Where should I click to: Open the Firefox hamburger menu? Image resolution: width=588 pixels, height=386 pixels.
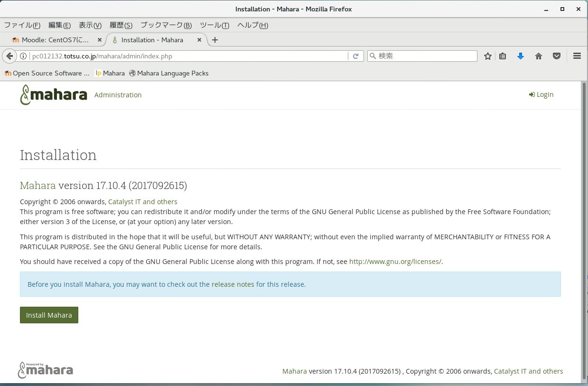point(577,56)
